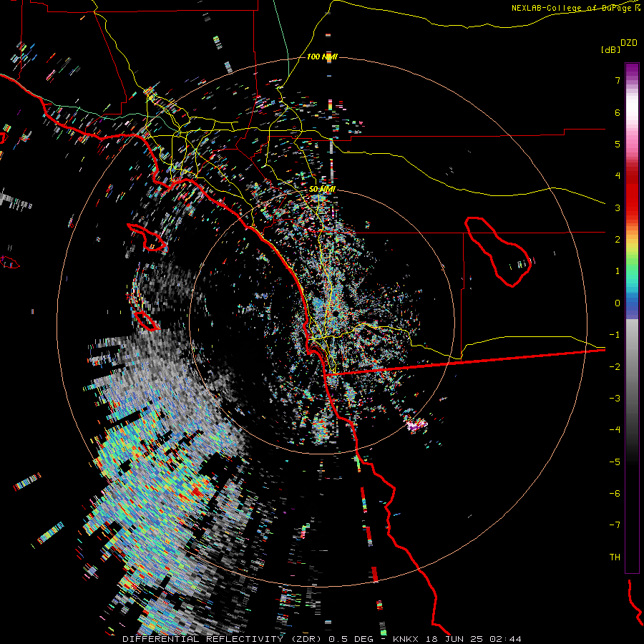Click the red band of the color scale
The width and height of the screenshot is (644, 644).
(x=632, y=193)
